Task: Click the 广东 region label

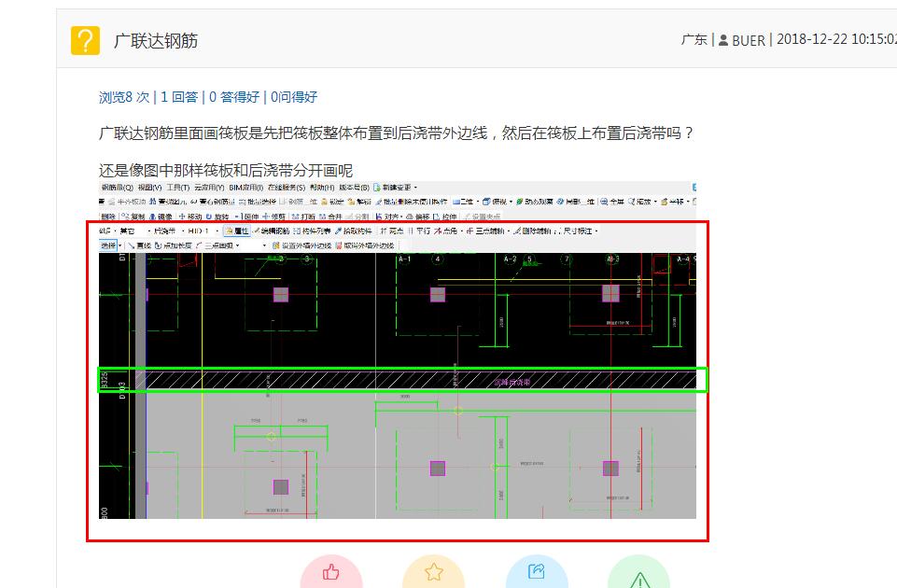Action: pos(694,40)
